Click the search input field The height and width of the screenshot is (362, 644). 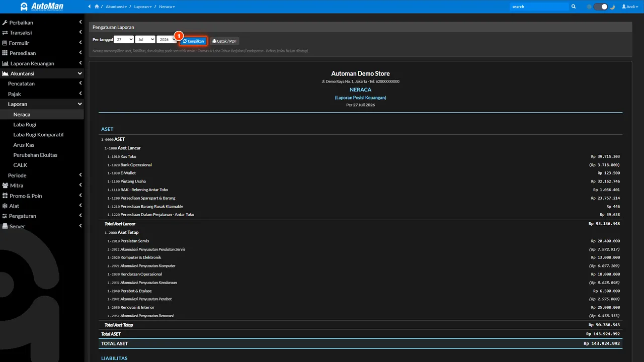(x=539, y=7)
